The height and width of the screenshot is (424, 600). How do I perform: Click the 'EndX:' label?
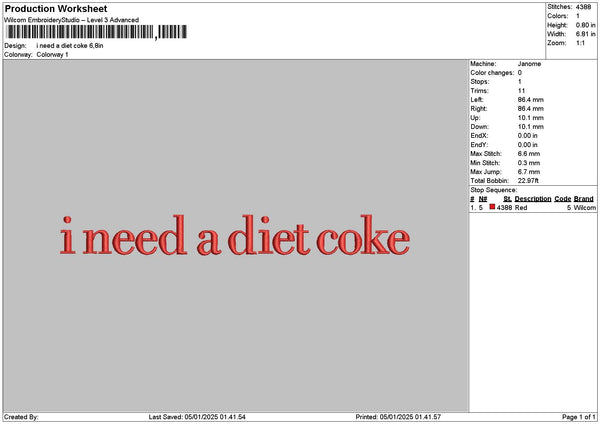pyautogui.click(x=479, y=136)
